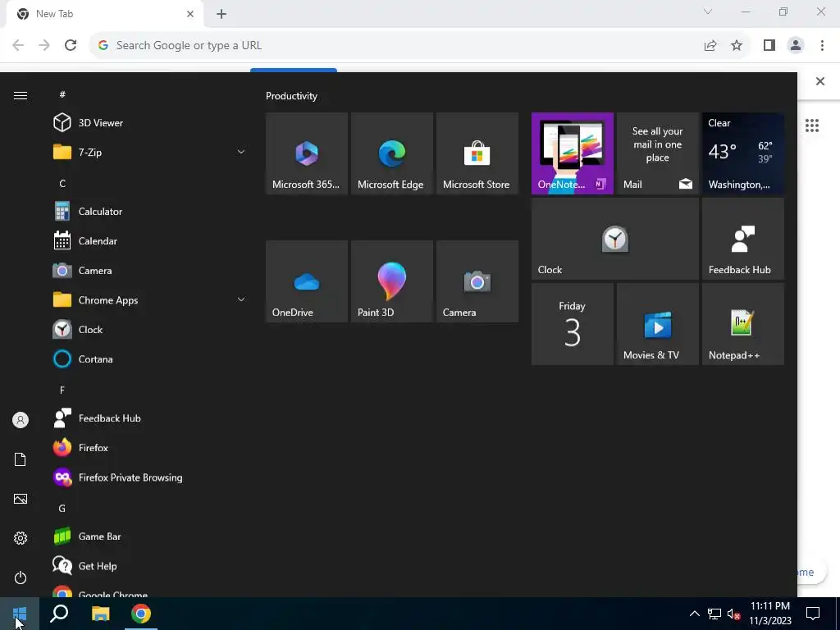840x630 pixels.
Task: Expand the Chrome Apps folder chevron
Action: tap(241, 300)
